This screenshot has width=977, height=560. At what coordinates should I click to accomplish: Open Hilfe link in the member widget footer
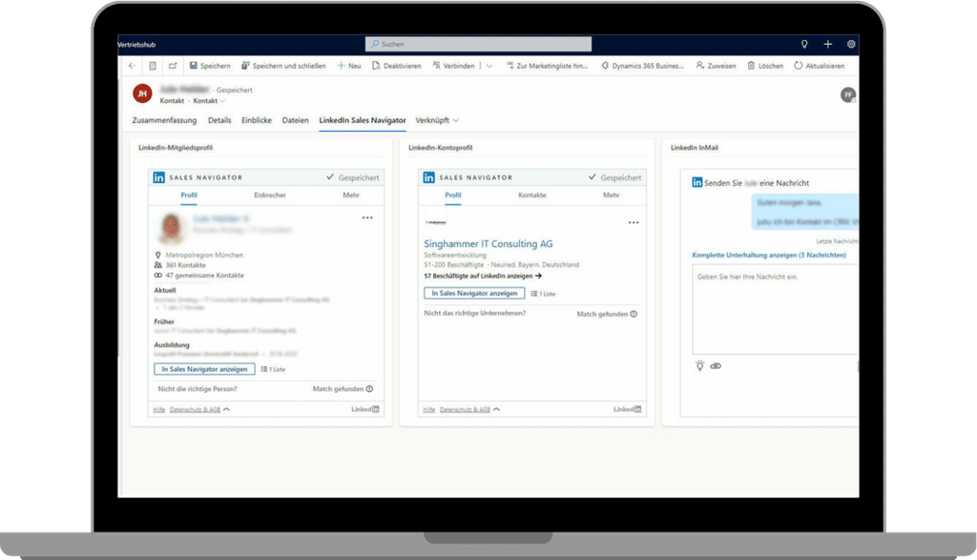[x=159, y=409]
